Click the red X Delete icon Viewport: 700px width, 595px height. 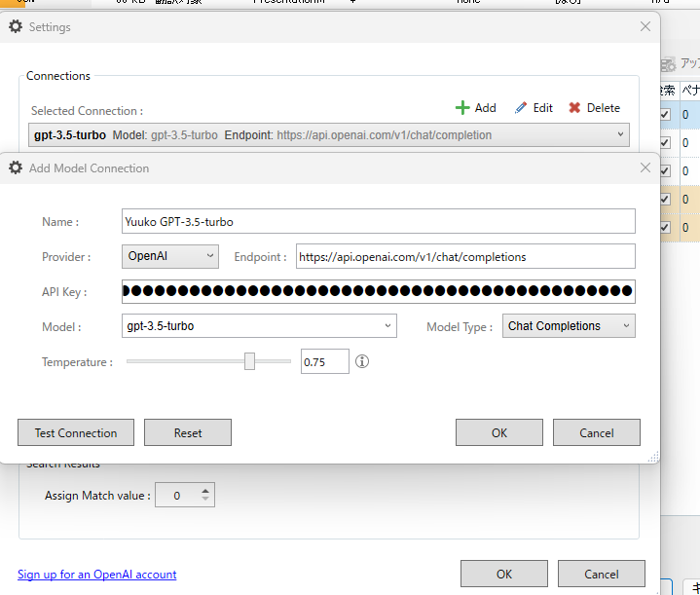click(574, 108)
